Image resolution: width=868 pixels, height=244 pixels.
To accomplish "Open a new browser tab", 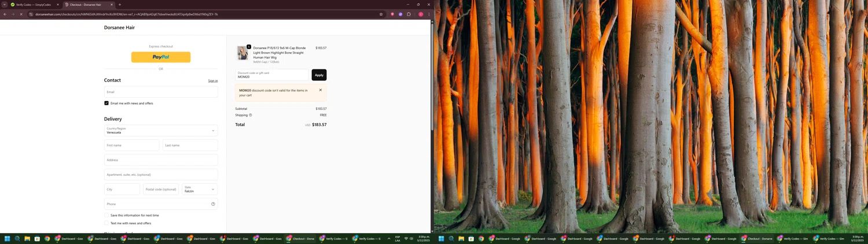I will (120, 5).
